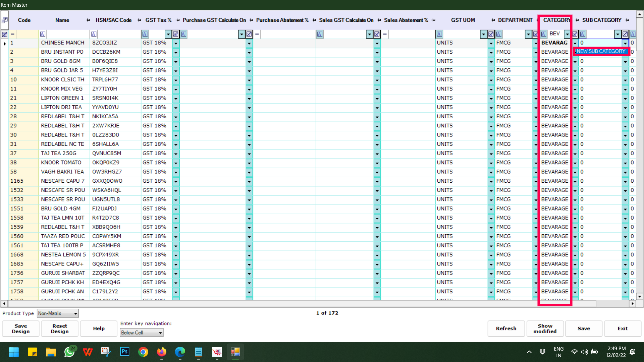Click the Refresh button
The height and width of the screenshot is (362, 644).
coord(506,328)
